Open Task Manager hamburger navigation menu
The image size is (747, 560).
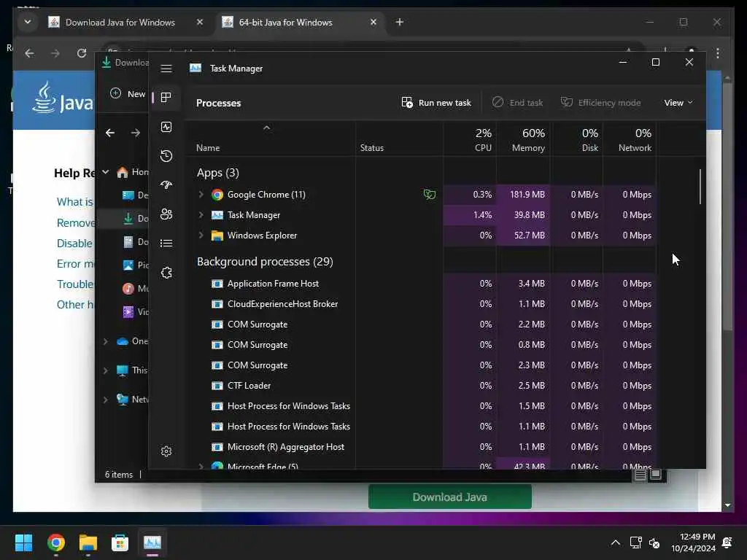(x=166, y=69)
